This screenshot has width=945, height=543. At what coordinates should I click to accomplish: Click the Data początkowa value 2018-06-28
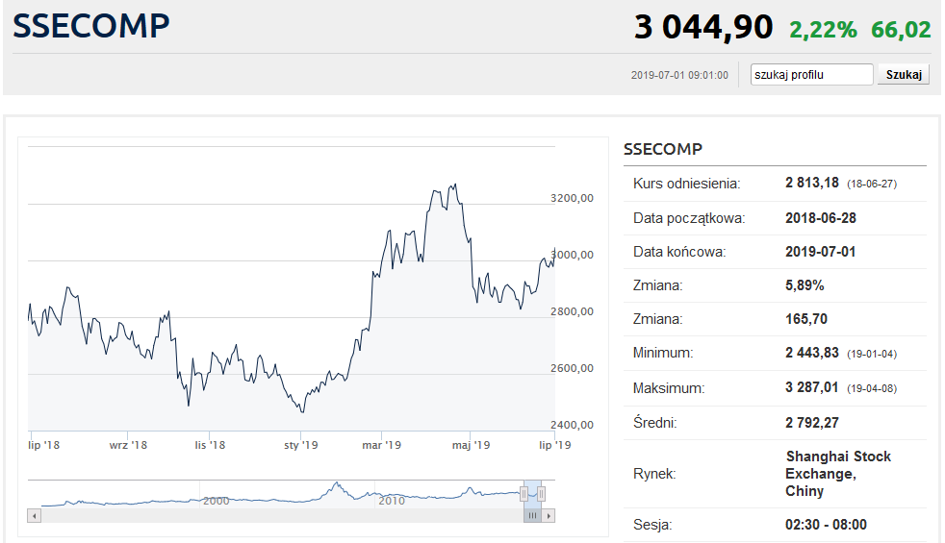[x=820, y=218]
